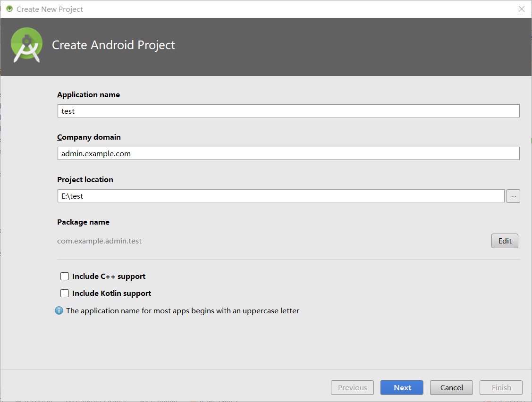This screenshot has width=532, height=402.
Task: Click the uppercase letter hint message
Action: 183,310
